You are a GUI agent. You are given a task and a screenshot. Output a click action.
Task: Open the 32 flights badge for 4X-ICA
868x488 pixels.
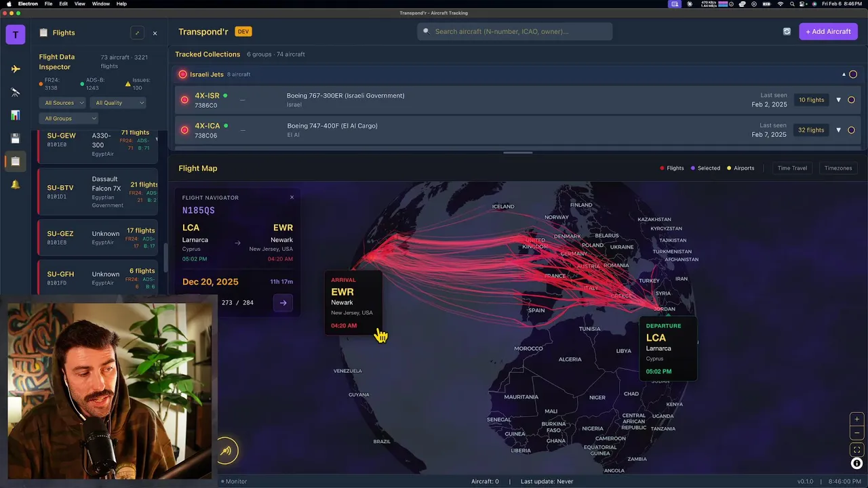click(x=811, y=130)
